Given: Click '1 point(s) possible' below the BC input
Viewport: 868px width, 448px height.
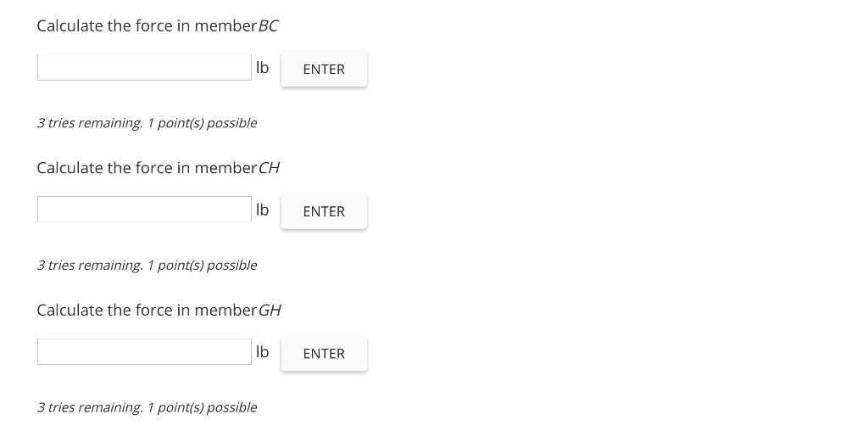Looking at the screenshot, I should click(x=202, y=123).
